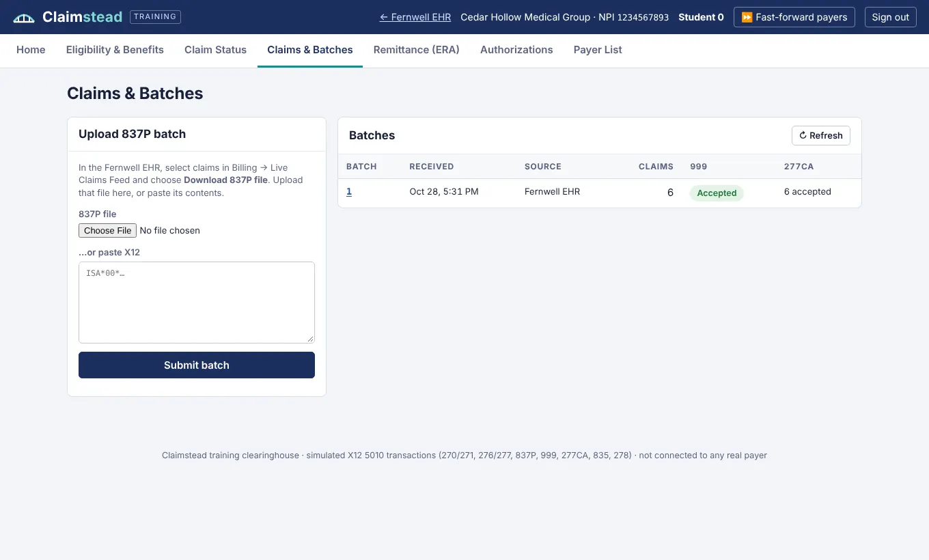Click the 'Upload 837P batch' heading
The width and height of the screenshot is (929, 560).
132,134
